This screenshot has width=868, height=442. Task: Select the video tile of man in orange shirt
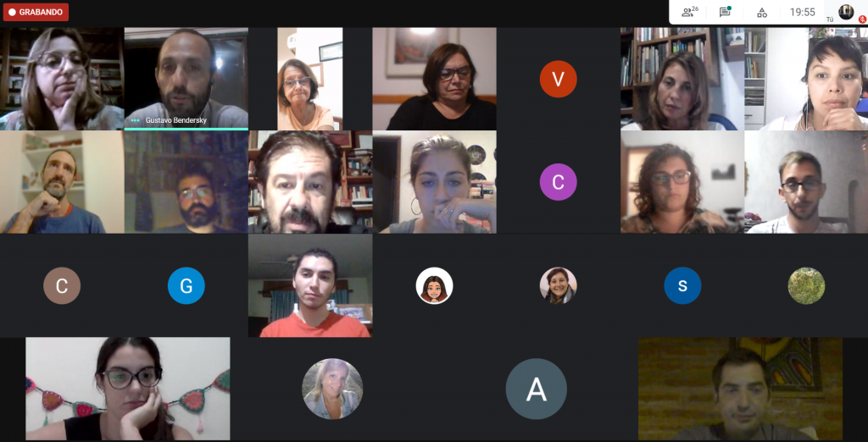(x=310, y=285)
